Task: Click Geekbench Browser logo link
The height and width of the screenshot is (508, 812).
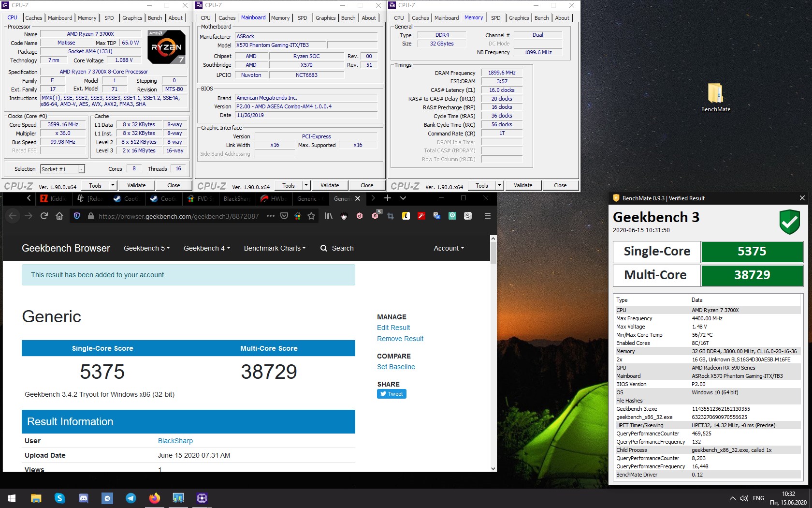Action: coord(66,248)
